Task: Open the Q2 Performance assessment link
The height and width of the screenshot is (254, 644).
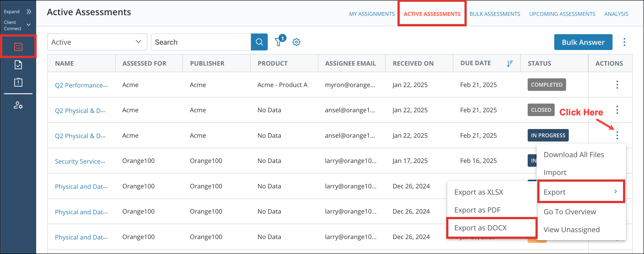Action: [81, 85]
